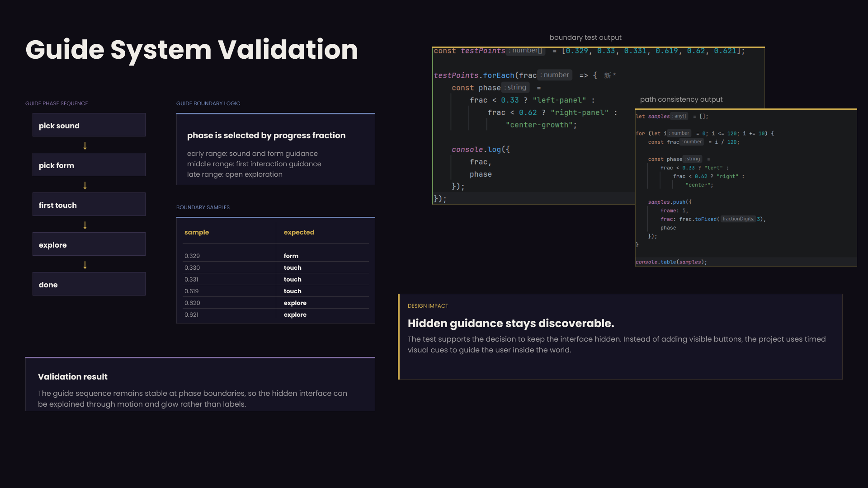
Task: Select the pick sound phase box
Action: [89, 125]
